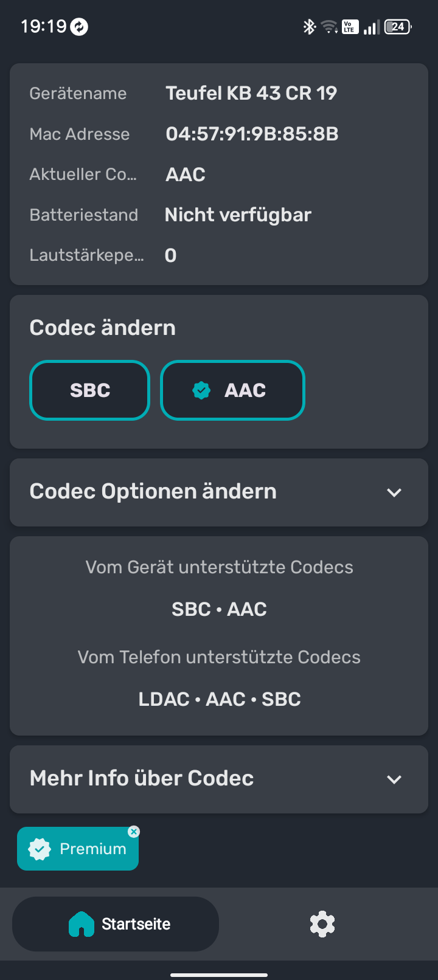Tap the verified checkmark on AAC
The height and width of the screenshot is (980, 438).
[201, 390]
